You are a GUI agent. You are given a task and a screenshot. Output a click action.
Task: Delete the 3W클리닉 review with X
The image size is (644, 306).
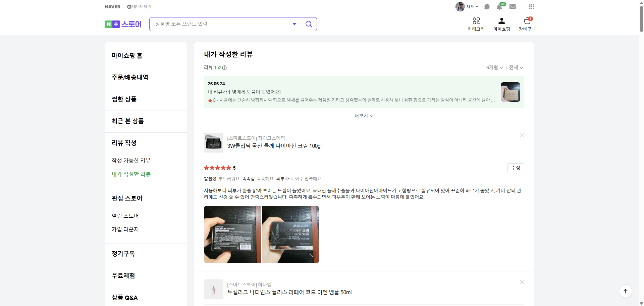pos(522,135)
